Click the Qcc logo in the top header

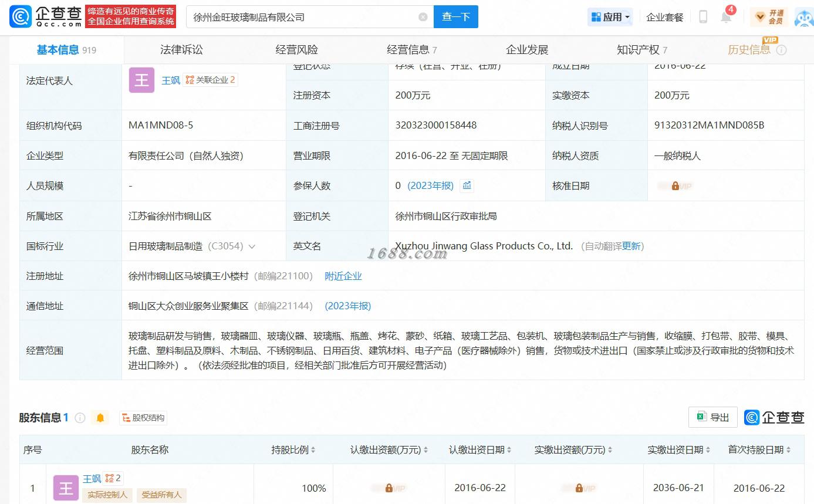[45, 16]
